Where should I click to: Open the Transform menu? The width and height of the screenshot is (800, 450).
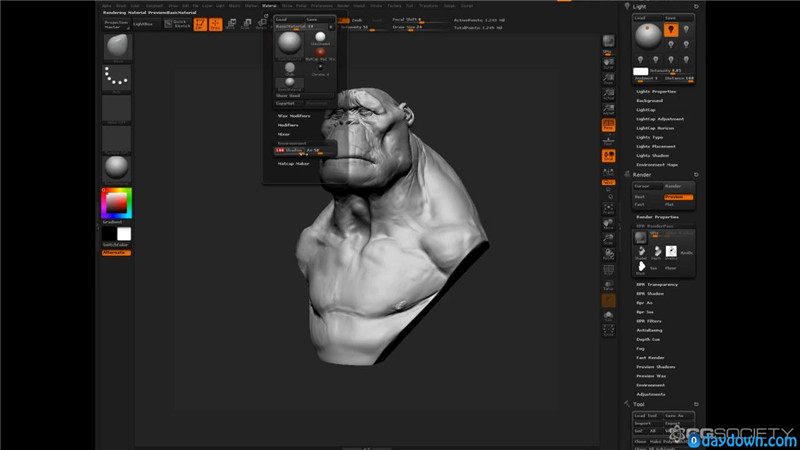[429, 6]
